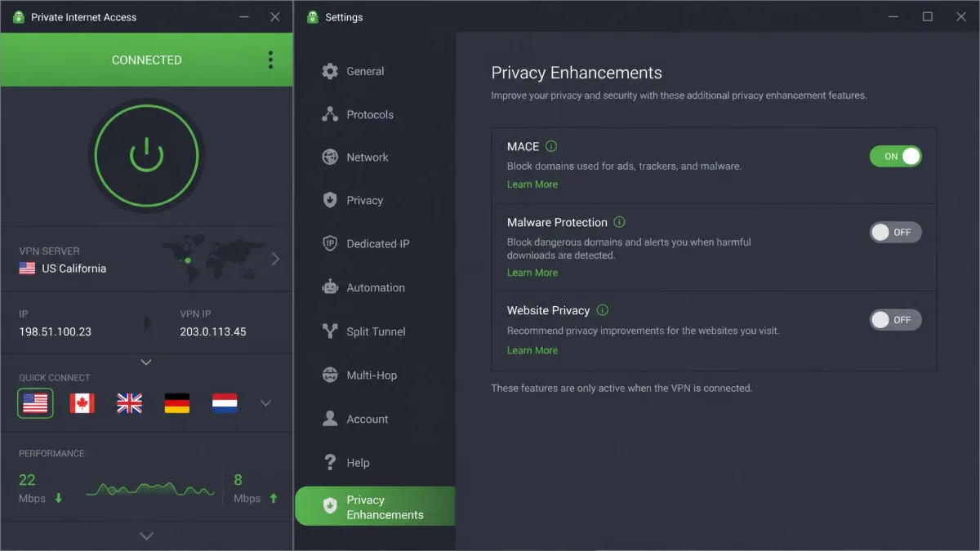Click the info icon beside Website Privacy

coord(603,310)
